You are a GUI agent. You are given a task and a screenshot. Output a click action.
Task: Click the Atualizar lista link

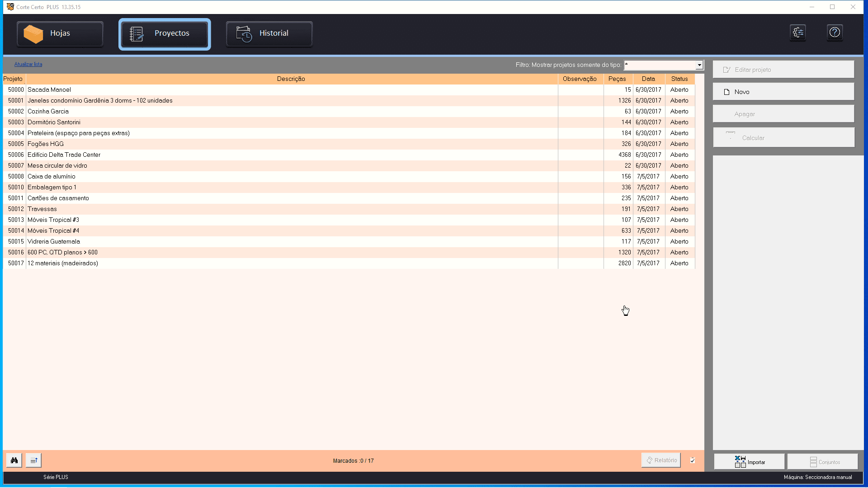(28, 64)
